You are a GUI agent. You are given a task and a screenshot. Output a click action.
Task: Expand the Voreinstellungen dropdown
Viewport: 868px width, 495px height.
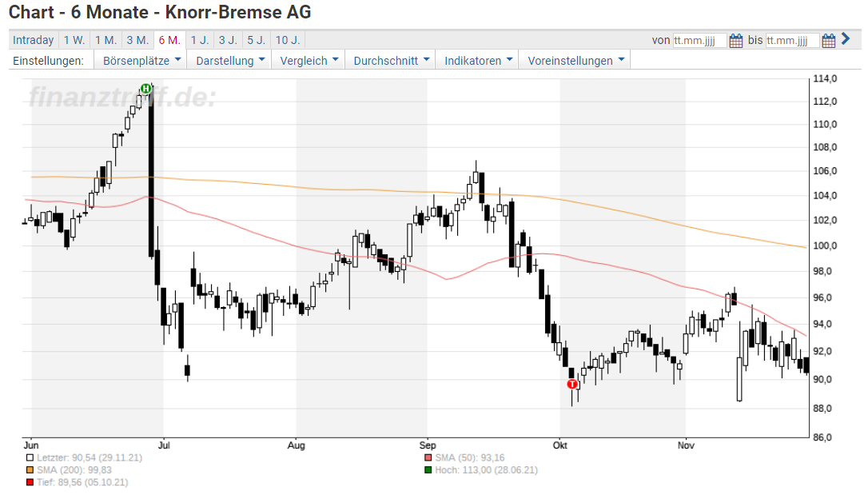[x=575, y=60]
